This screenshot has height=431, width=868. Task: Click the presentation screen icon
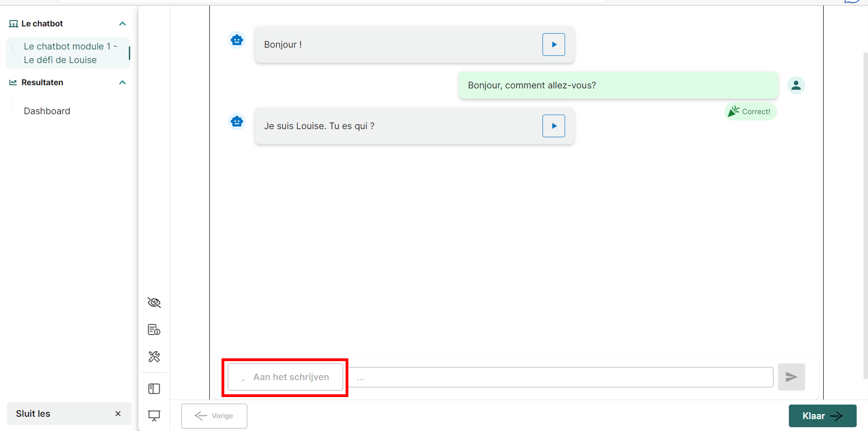tap(154, 415)
